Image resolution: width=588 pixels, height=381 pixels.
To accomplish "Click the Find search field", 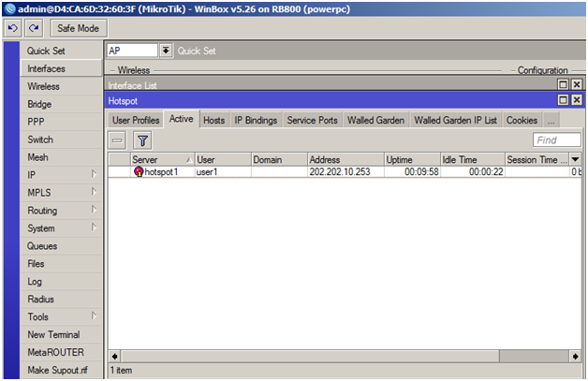I will [557, 139].
